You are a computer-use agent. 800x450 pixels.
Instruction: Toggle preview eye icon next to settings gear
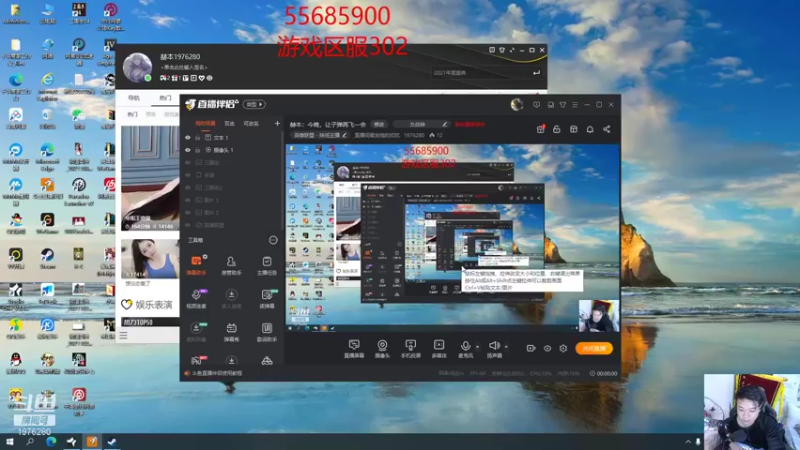(547, 348)
